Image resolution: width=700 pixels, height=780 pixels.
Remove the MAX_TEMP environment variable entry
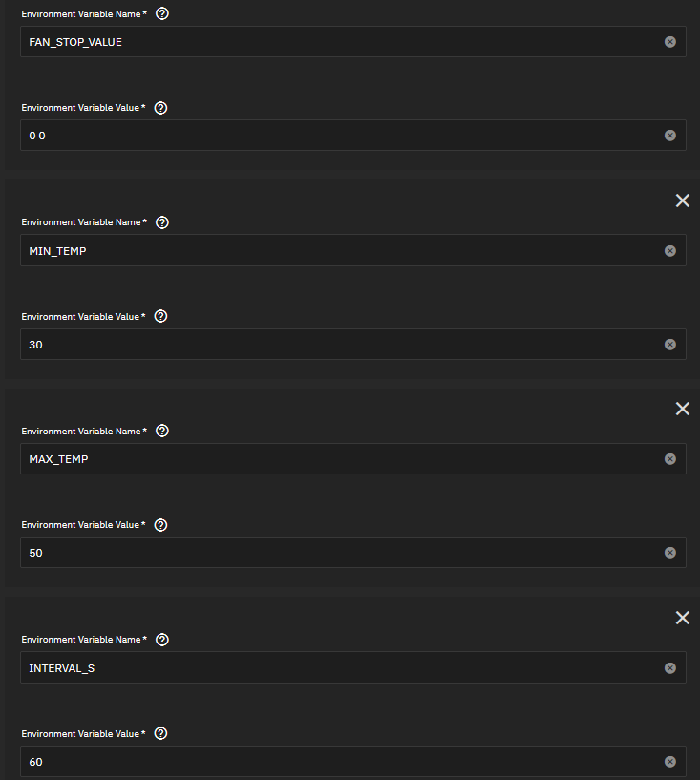click(x=682, y=409)
